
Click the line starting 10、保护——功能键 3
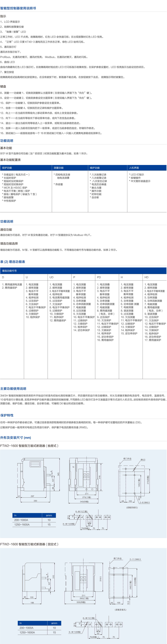[30, 103]
